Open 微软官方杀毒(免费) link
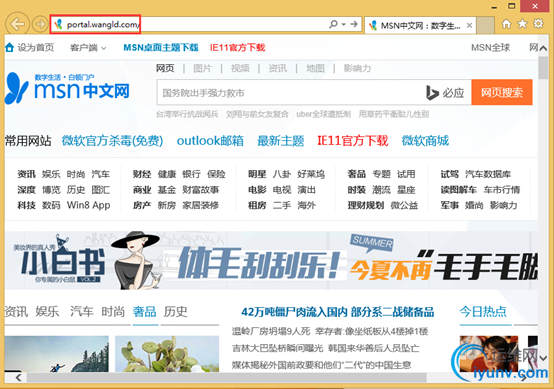The height and width of the screenshot is (389, 554). [112, 141]
